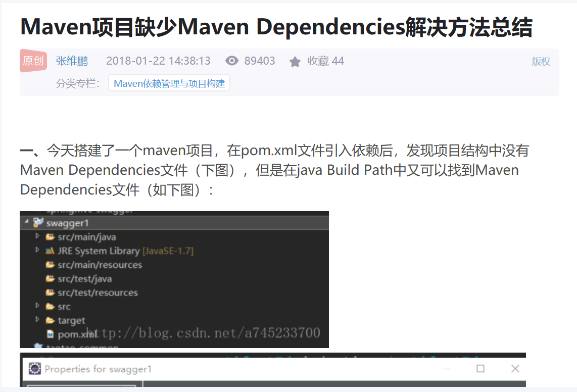
Task: Expand the JRE System Library node
Action: click(37, 250)
